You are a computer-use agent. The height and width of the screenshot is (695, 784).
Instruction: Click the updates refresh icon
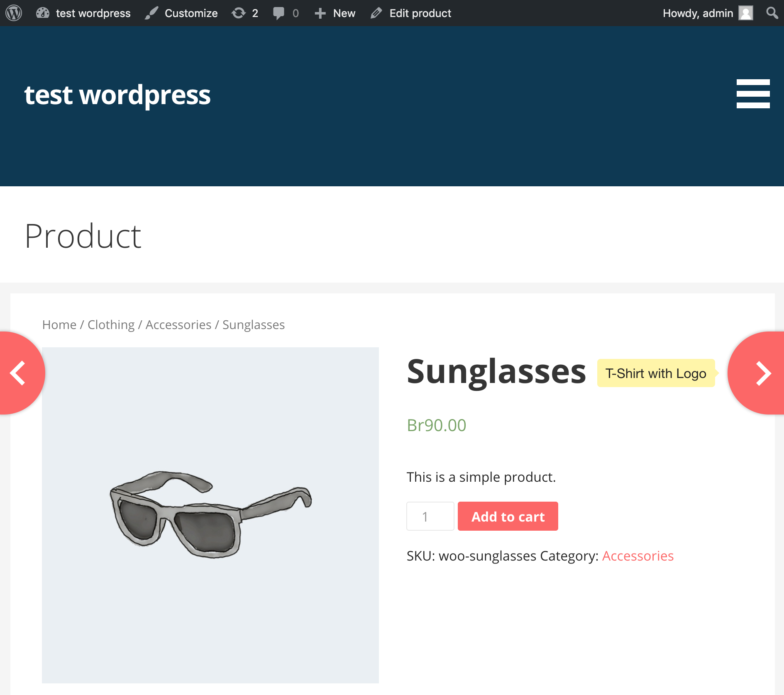point(239,13)
